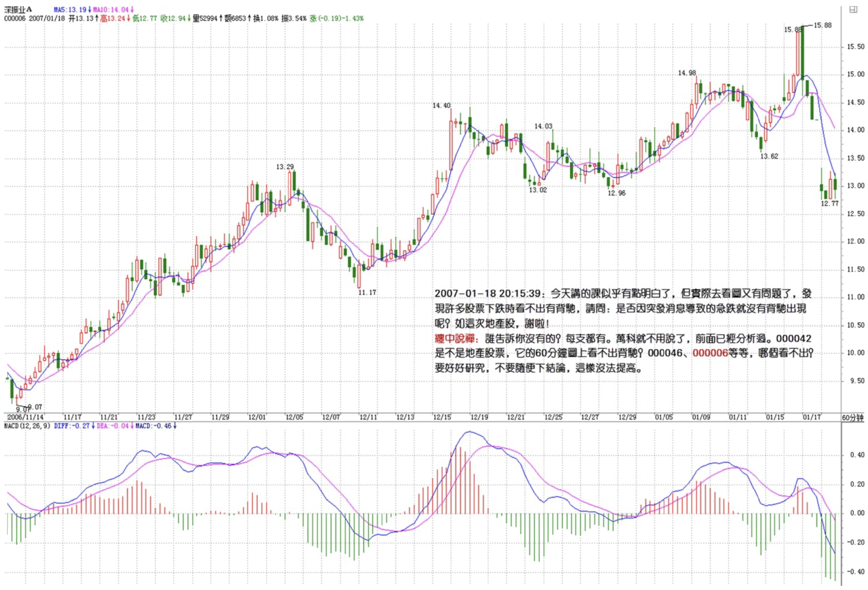Click the 15.88 high price label
Viewport: 868px width, 590px height.
(823, 25)
